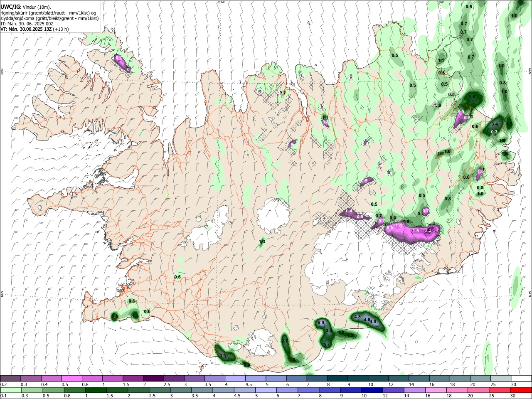Pick the light pink 16–18 swatch in the lower scale
532x399 pixels.
(x=435, y=390)
